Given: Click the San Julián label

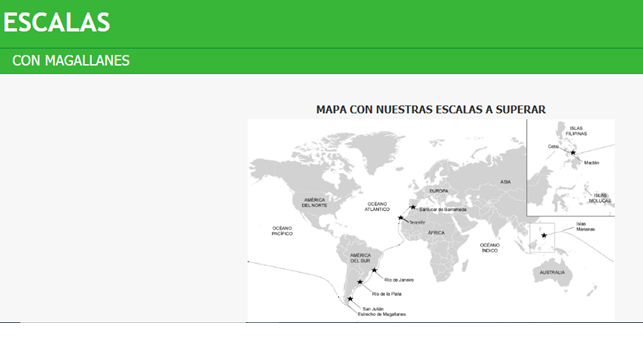Looking at the screenshot, I should [x=373, y=309].
